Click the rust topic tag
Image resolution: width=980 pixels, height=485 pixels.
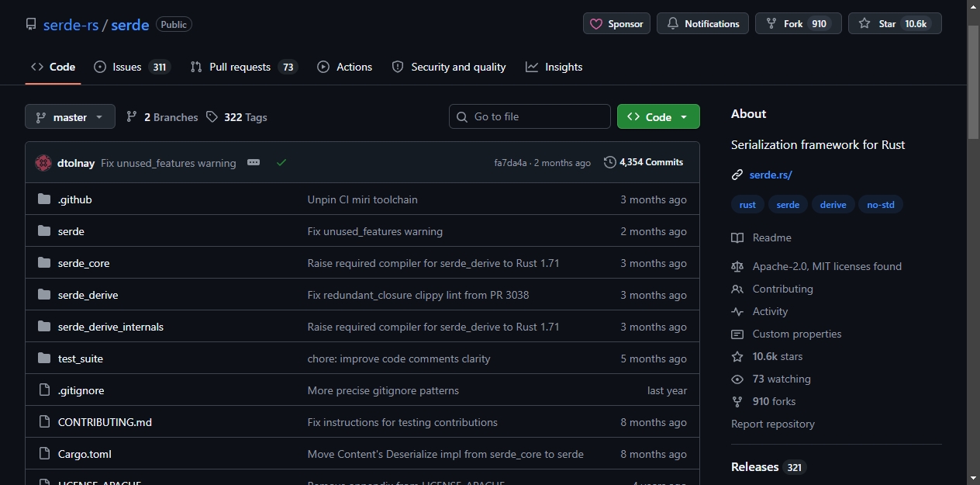[x=747, y=205]
